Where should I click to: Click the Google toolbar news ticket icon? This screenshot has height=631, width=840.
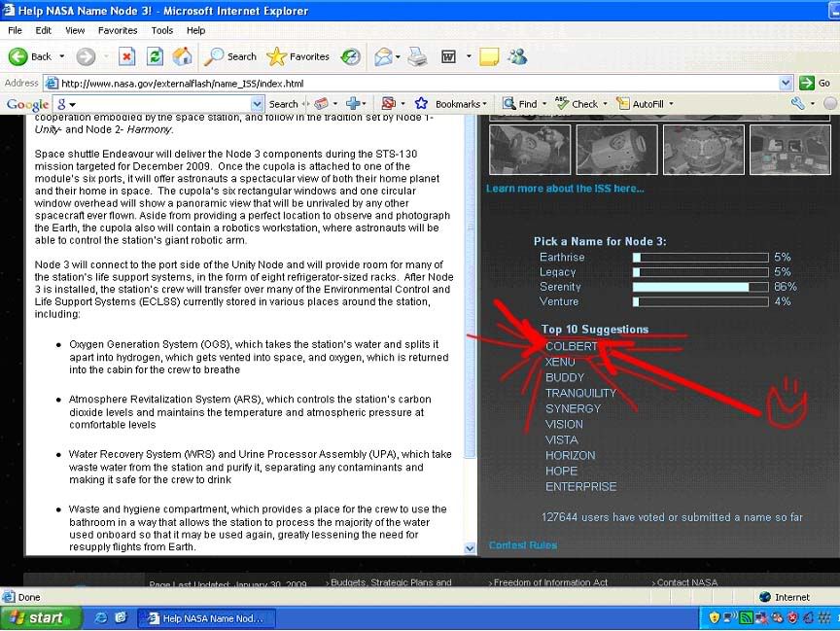click(x=322, y=103)
